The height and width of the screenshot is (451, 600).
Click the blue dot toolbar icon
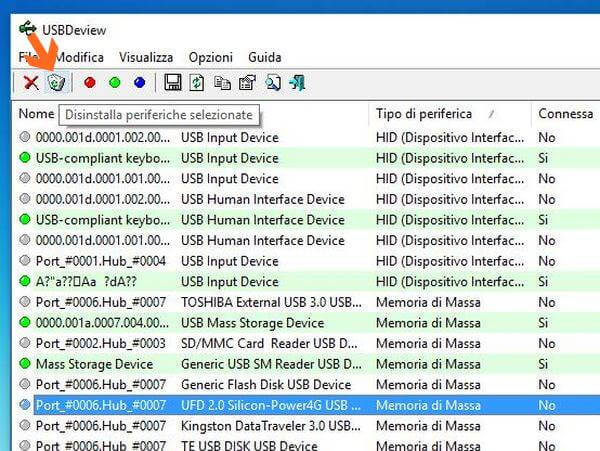tap(140, 82)
